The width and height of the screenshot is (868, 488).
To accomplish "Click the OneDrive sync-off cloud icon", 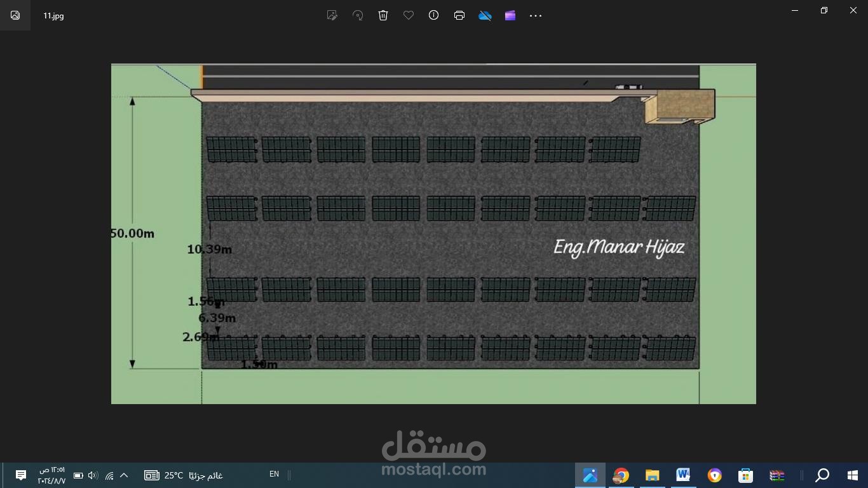I will pyautogui.click(x=485, y=15).
